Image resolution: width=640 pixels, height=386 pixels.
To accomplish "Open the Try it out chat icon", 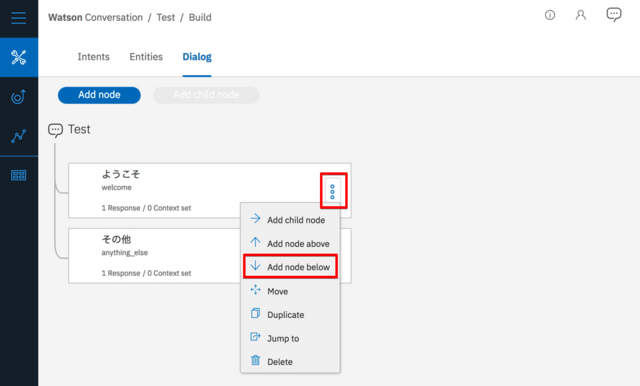I will [x=613, y=15].
